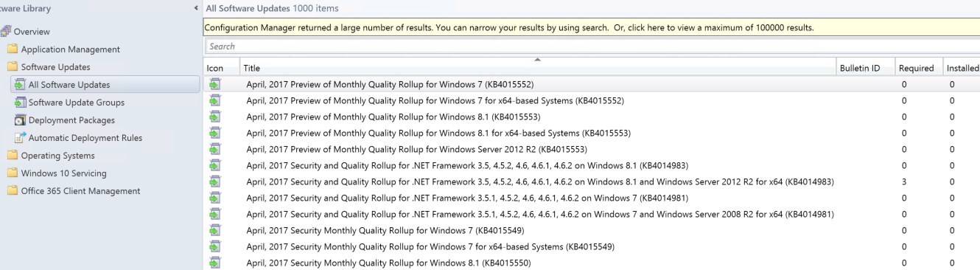The width and height of the screenshot is (980, 270).
Task: Click update icon for .NET Windows 8.1 and Server 2012 R2 x64 row
Action: (x=214, y=181)
